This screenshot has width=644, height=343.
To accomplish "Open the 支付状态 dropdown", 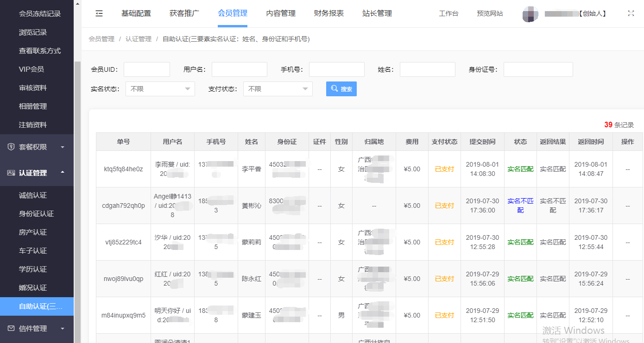I will pos(278,89).
